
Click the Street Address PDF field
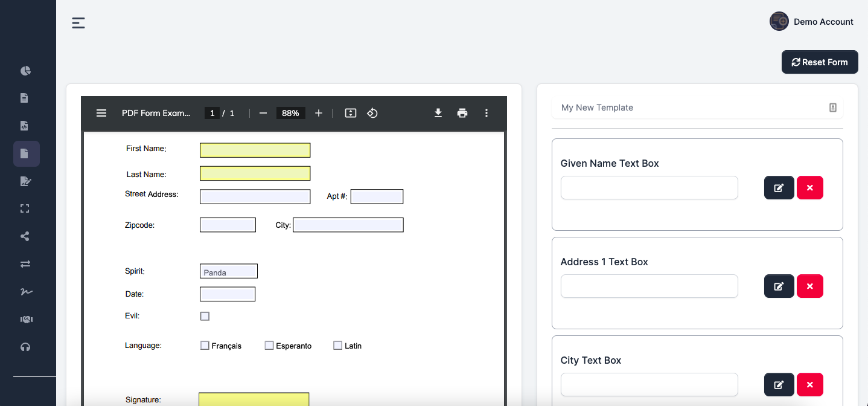point(255,196)
